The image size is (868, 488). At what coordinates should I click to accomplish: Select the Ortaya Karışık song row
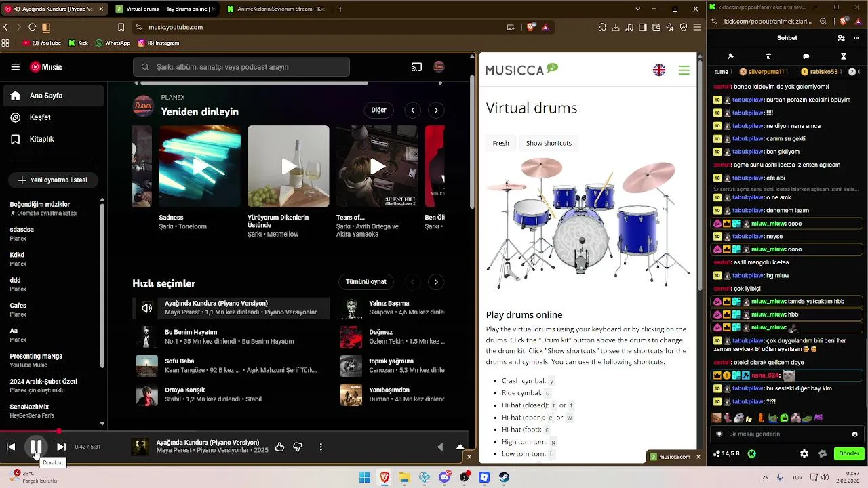tap(231, 394)
